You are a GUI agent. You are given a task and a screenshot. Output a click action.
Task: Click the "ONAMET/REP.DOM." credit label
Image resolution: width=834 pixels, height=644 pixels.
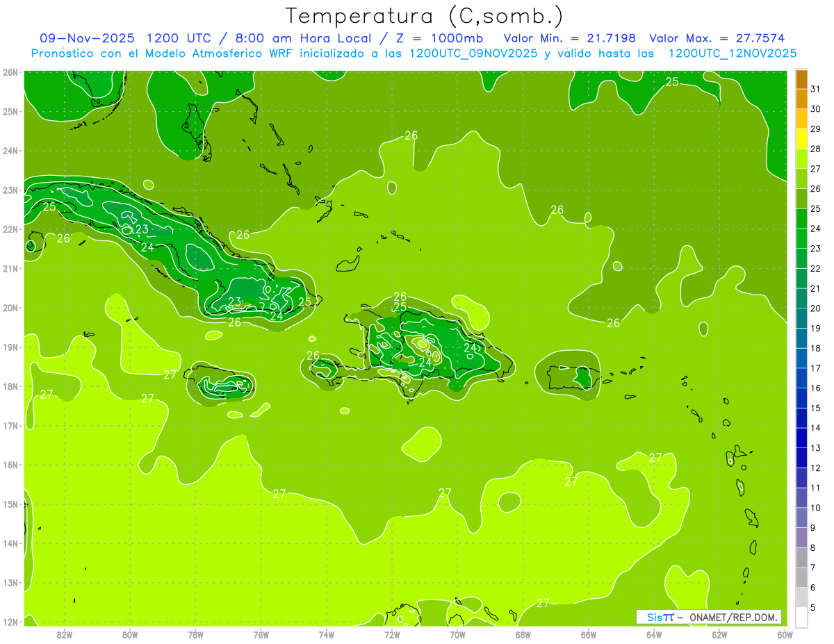click(x=734, y=617)
